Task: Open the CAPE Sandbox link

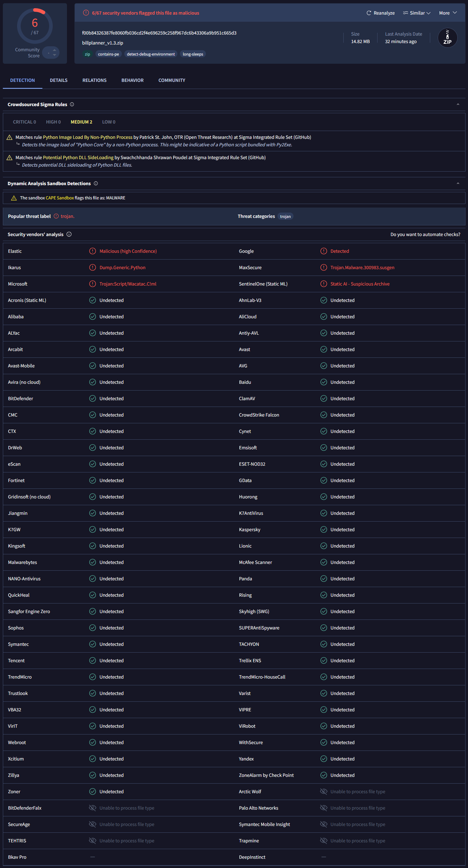Action: (60, 198)
